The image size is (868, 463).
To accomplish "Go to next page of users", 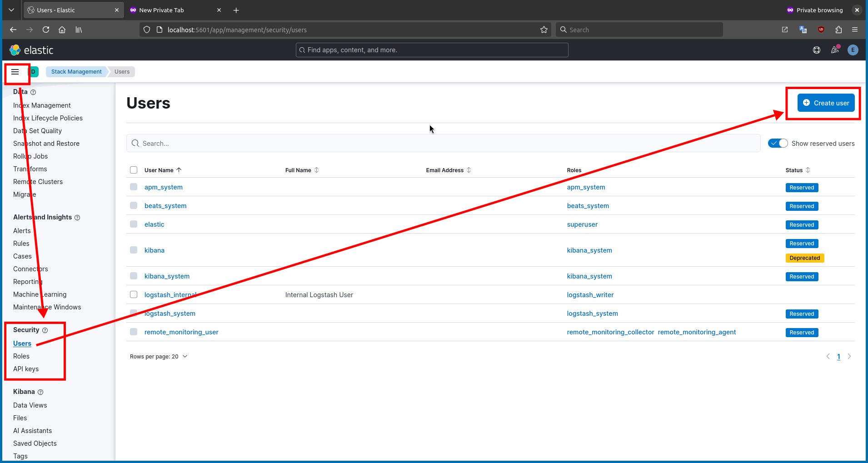I will [849, 356].
